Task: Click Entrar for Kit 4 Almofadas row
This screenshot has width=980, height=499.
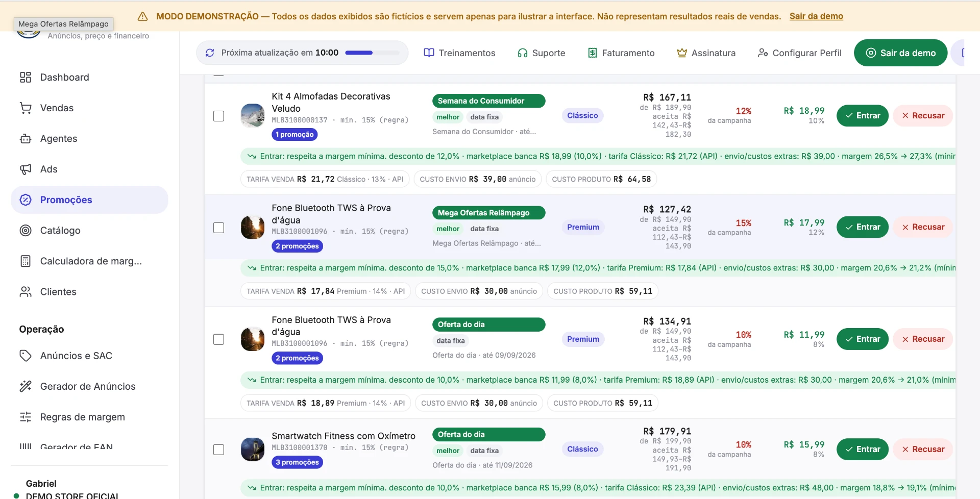Action: pos(863,115)
